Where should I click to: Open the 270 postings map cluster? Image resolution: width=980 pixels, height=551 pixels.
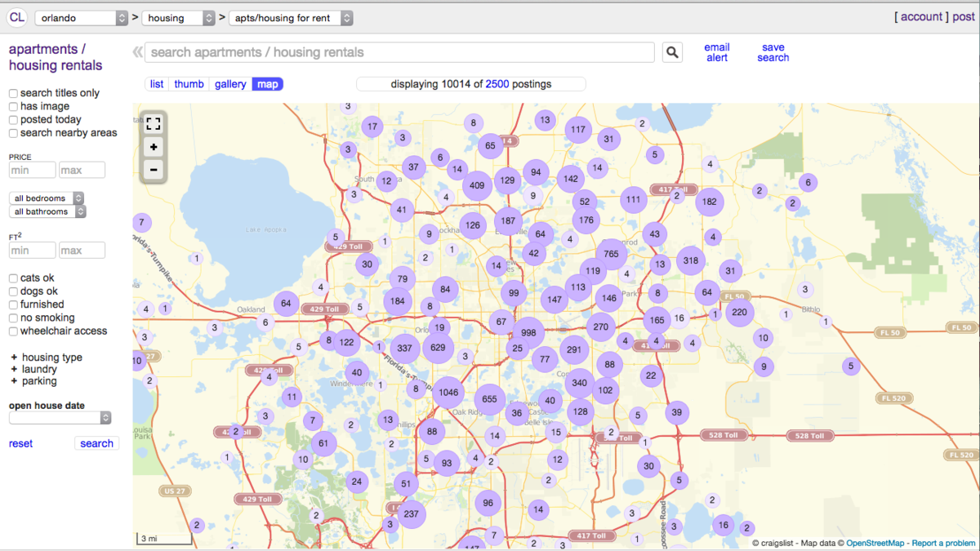(x=601, y=327)
